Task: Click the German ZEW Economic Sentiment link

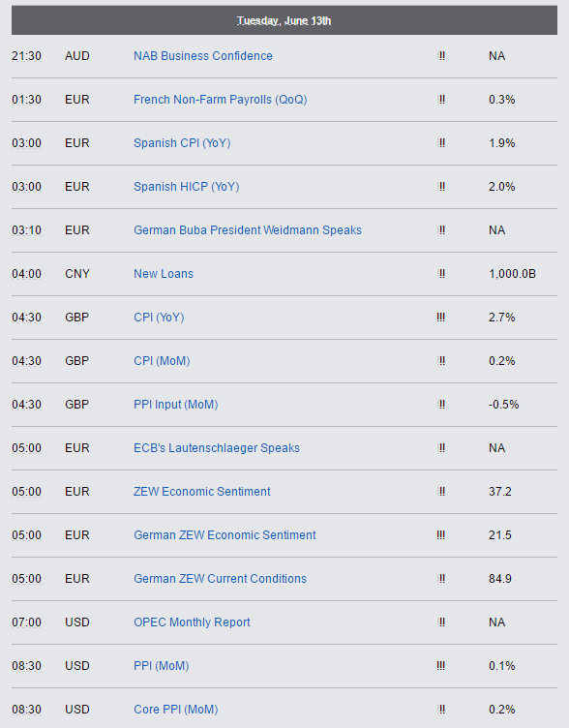Action: [225, 535]
